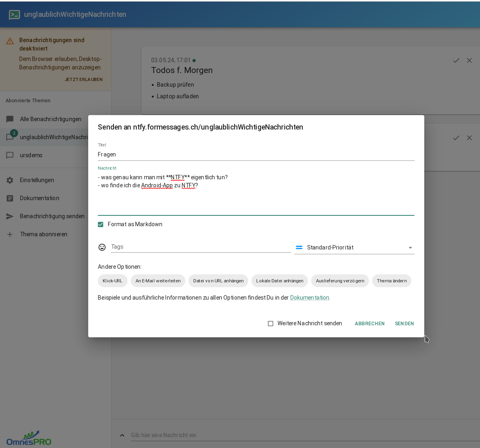Select the Auslieferung verzögern option chip

point(340,281)
